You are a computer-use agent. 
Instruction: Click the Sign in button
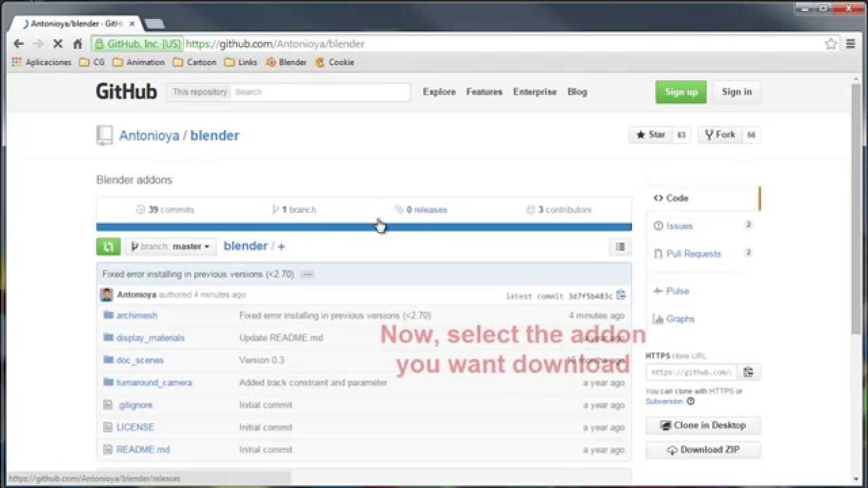pyautogui.click(x=736, y=92)
